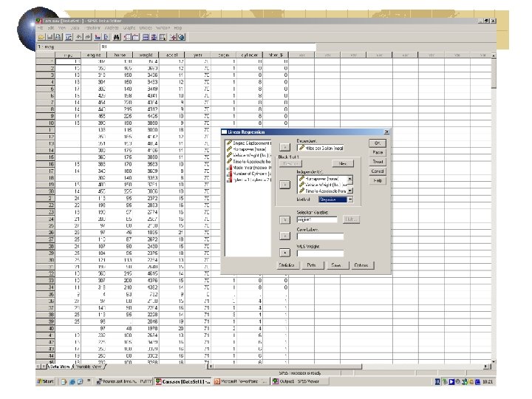Image resolution: width=532 pixels, height=399 pixels.
Task: Click the Undo arrow toolbar icon
Action: coord(79,38)
